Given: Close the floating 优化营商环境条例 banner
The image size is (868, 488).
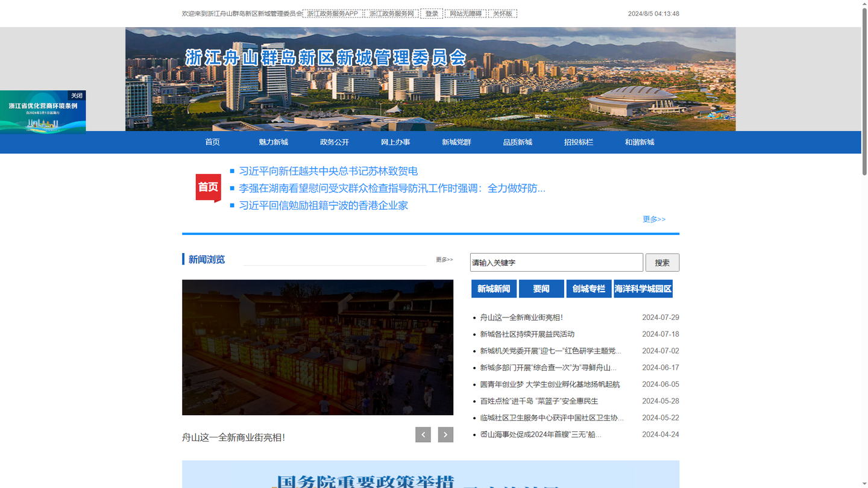Looking at the screenshot, I should (77, 96).
